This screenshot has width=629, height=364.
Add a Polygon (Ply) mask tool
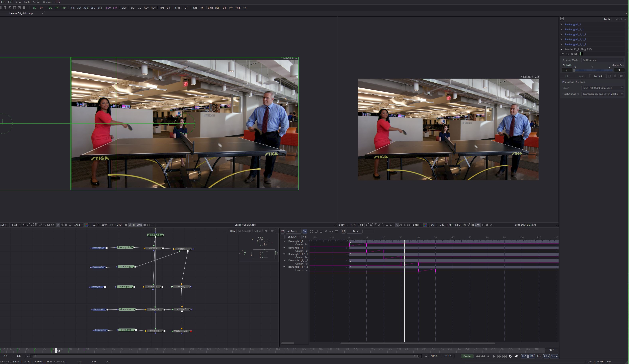pos(231,8)
